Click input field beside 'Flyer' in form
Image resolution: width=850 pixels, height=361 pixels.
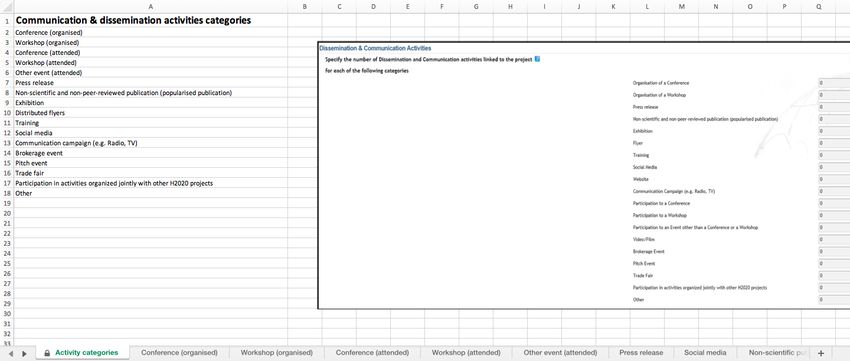pos(834,143)
